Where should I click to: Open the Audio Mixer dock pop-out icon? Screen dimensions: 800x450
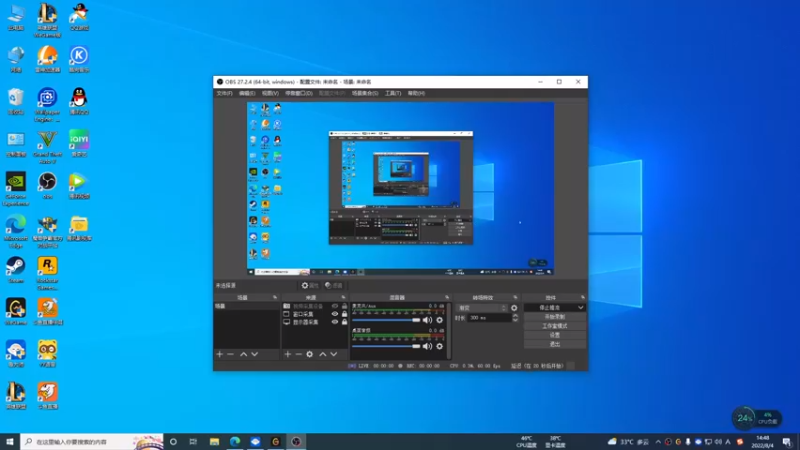[x=447, y=297]
